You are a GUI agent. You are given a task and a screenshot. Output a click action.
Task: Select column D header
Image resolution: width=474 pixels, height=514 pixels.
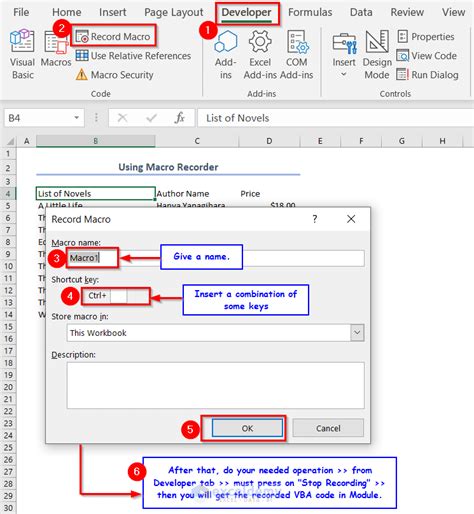(x=269, y=141)
